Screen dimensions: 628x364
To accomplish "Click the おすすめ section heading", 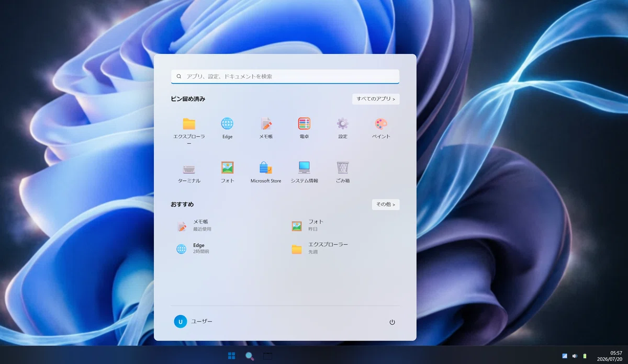I will pos(182,204).
